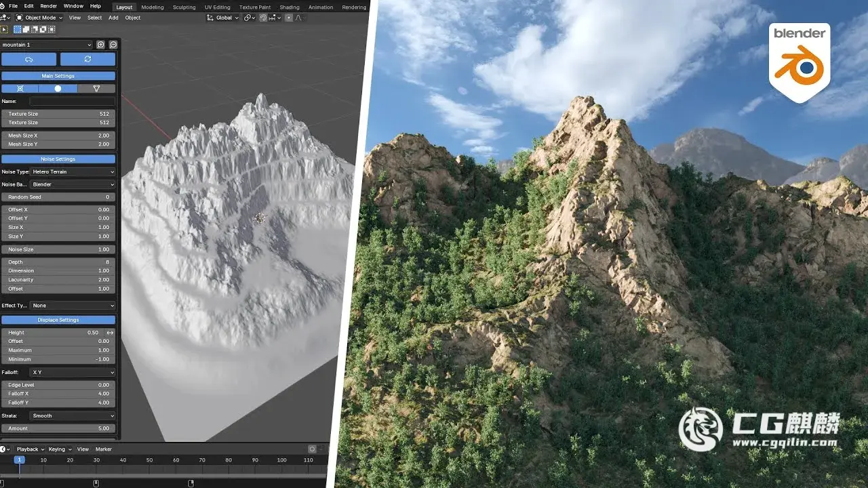Switch to the Sculpting workspace tab
Image resolution: width=868 pixels, height=488 pixels.
point(184,7)
